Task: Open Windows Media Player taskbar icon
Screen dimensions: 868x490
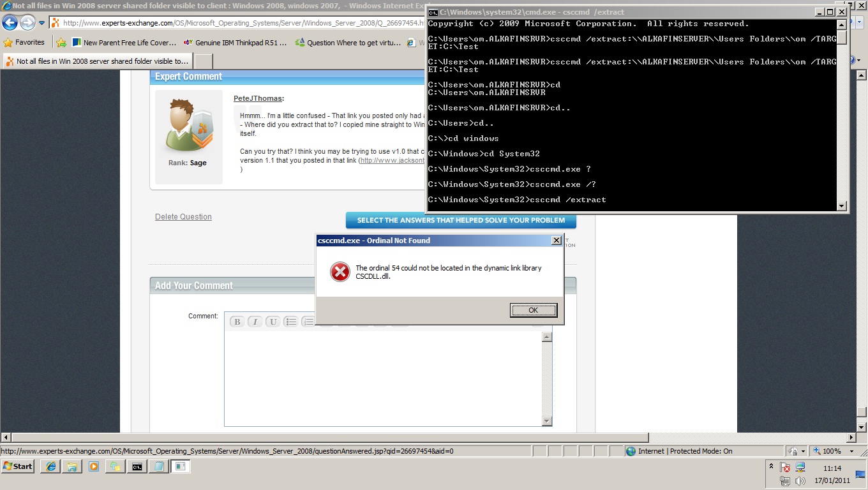Action: [x=94, y=466]
